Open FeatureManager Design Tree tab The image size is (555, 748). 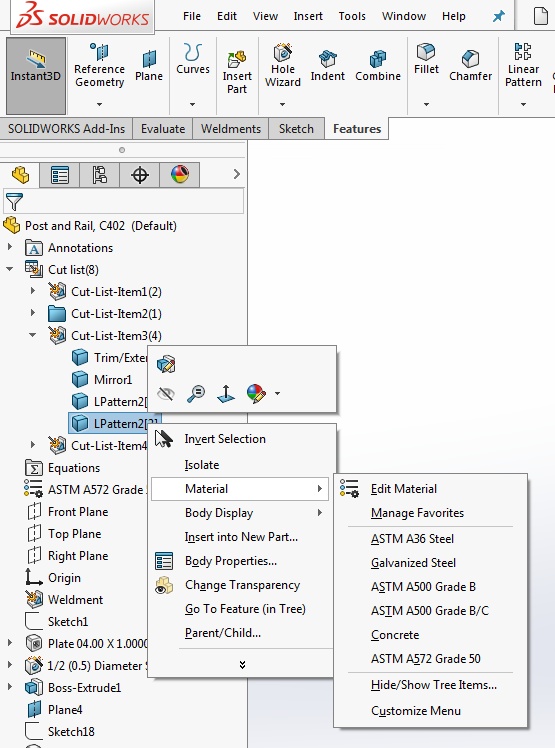point(20,175)
